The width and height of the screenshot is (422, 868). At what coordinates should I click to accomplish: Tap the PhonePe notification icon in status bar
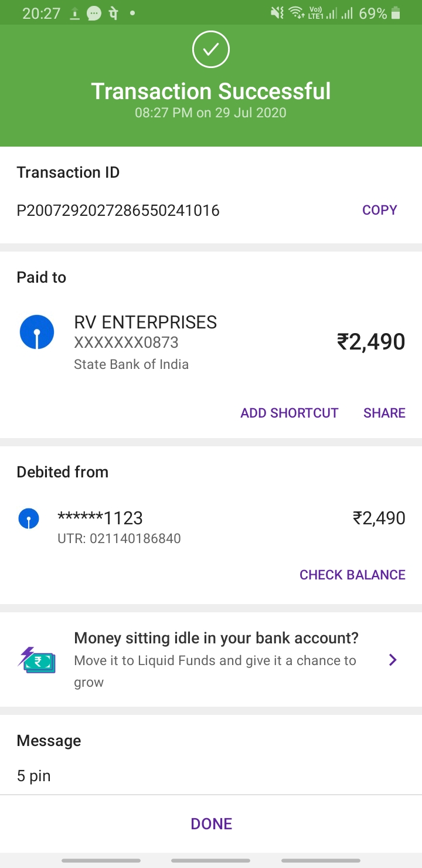click(113, 13)
